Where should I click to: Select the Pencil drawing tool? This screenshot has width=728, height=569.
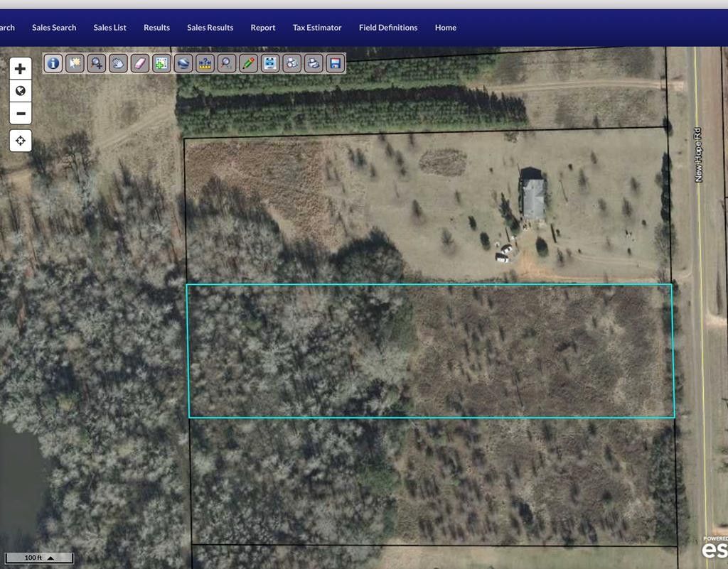pos(247,63)
